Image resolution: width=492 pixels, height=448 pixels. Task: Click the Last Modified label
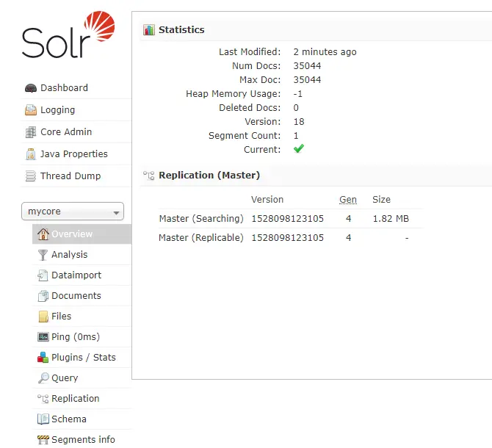point(250,52)
